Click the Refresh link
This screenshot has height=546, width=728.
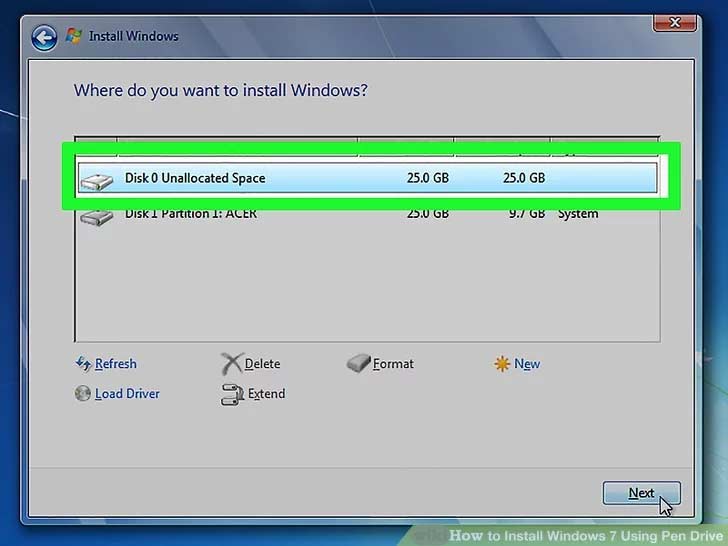(116, 364)
